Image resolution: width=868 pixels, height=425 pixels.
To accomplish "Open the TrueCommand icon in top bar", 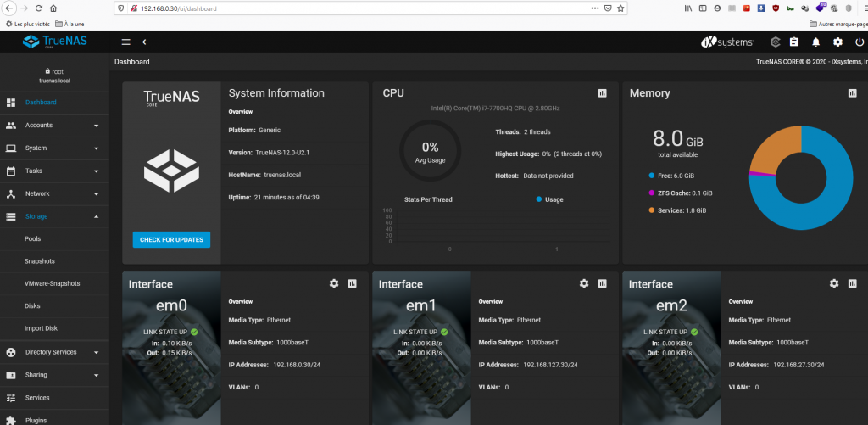I will pos(775,42).
